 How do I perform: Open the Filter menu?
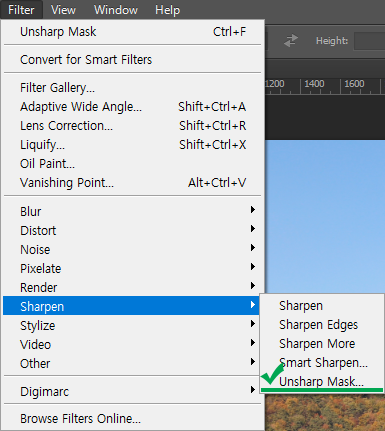pyautogui.click(x=21, y=10)
